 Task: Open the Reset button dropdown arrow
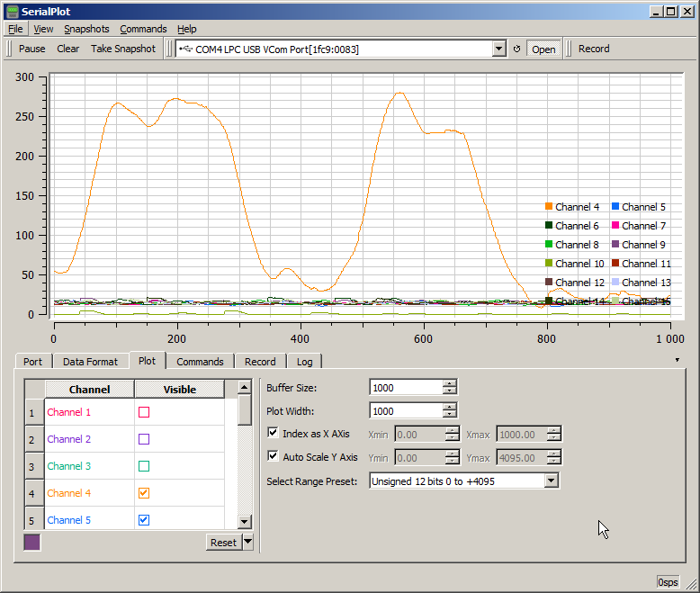(247, 542)
